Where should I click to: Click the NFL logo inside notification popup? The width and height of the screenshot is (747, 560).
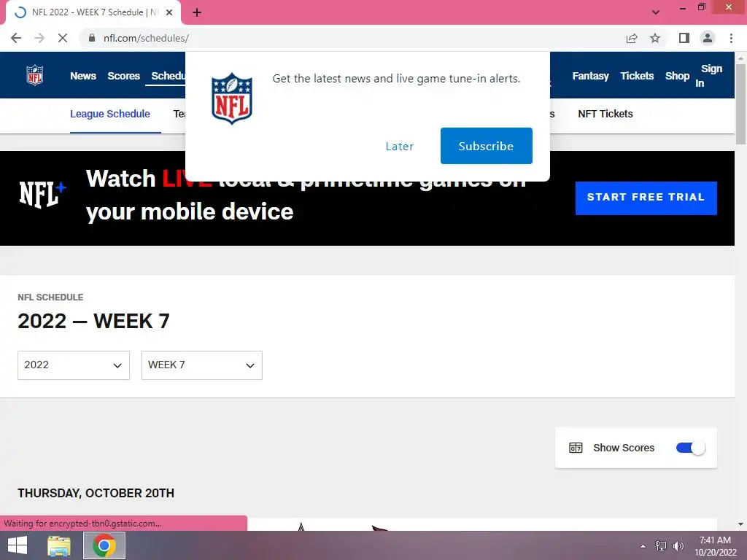232,98
